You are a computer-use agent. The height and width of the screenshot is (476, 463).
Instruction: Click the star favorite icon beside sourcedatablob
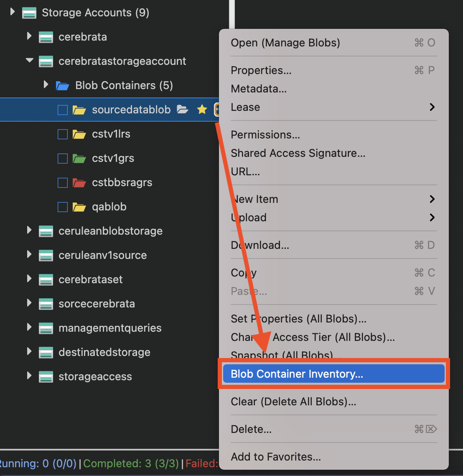202,109
